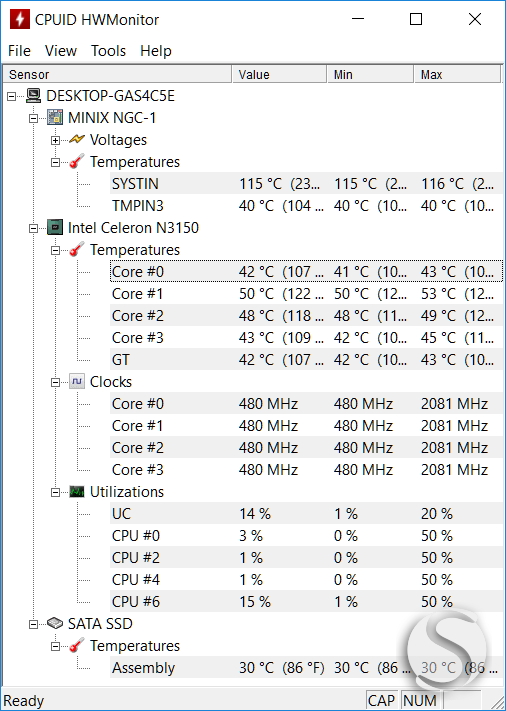Viewport: 506px width, 711px height.
Task: Click the Intel Celeron N3150 chip icon
Action: [x=55, y=228]
